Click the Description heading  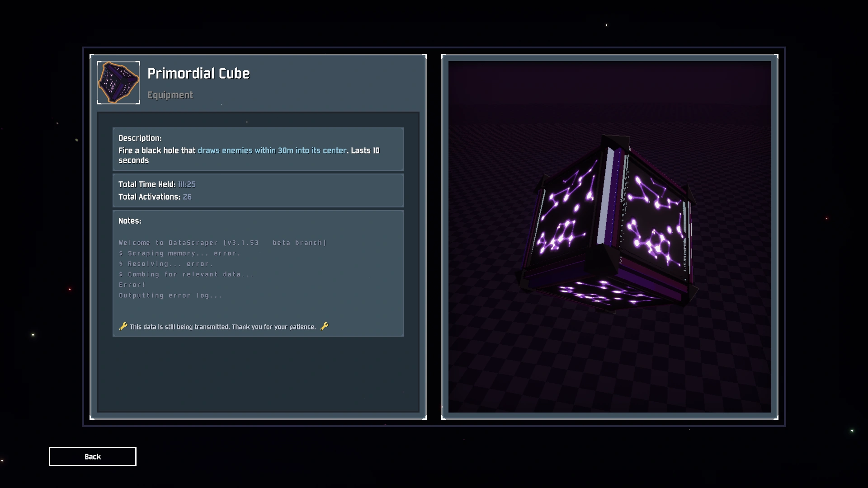click(140, 138)
